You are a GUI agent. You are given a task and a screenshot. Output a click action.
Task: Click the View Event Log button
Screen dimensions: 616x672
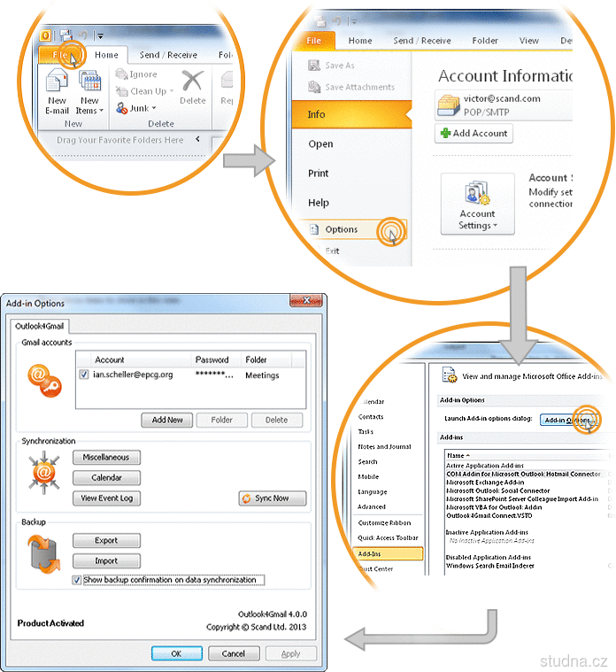point(106,498)
